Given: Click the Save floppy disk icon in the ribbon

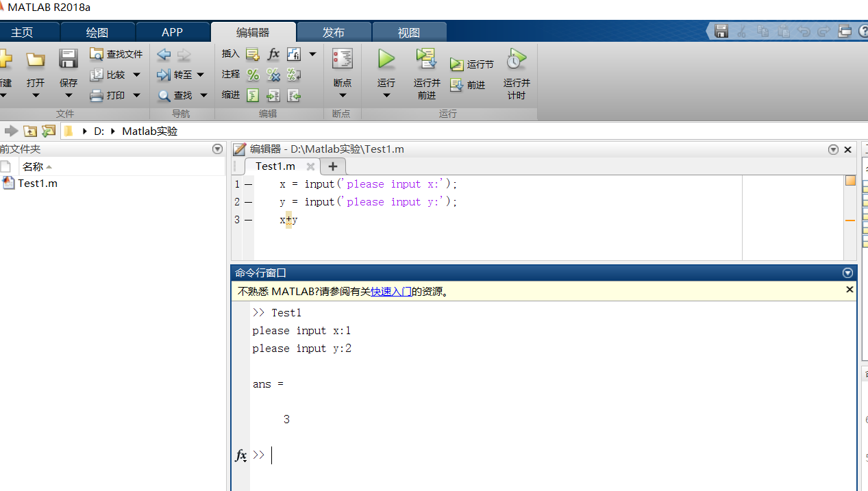Looking at the screenshot, I should tap(68, 59).
